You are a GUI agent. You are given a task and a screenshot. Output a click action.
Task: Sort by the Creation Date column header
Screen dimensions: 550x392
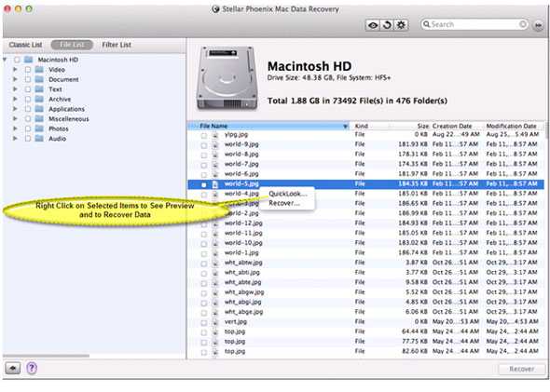coord(457,126)
